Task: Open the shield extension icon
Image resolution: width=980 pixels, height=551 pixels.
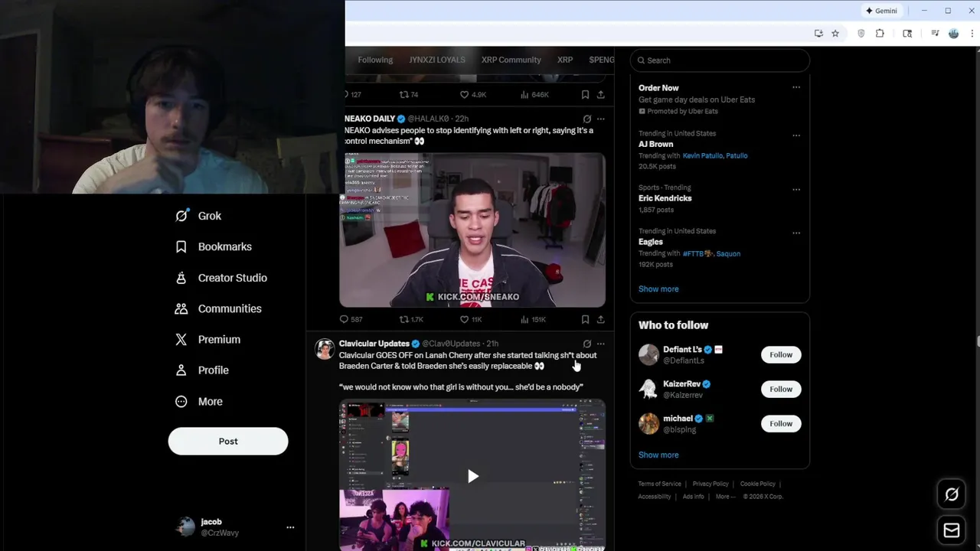Action: (861, 33)
